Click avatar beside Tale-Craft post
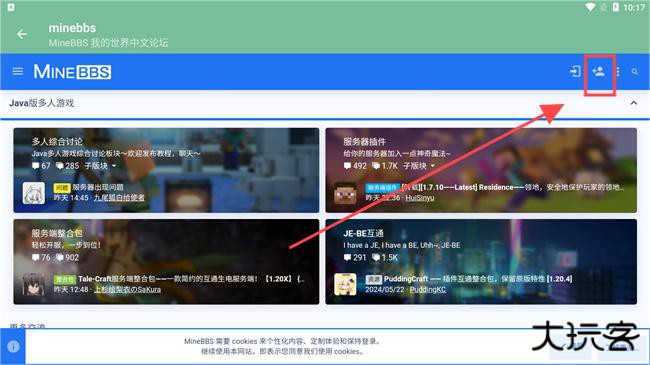Viewport: 650px width, 365px height. (34, 284)
